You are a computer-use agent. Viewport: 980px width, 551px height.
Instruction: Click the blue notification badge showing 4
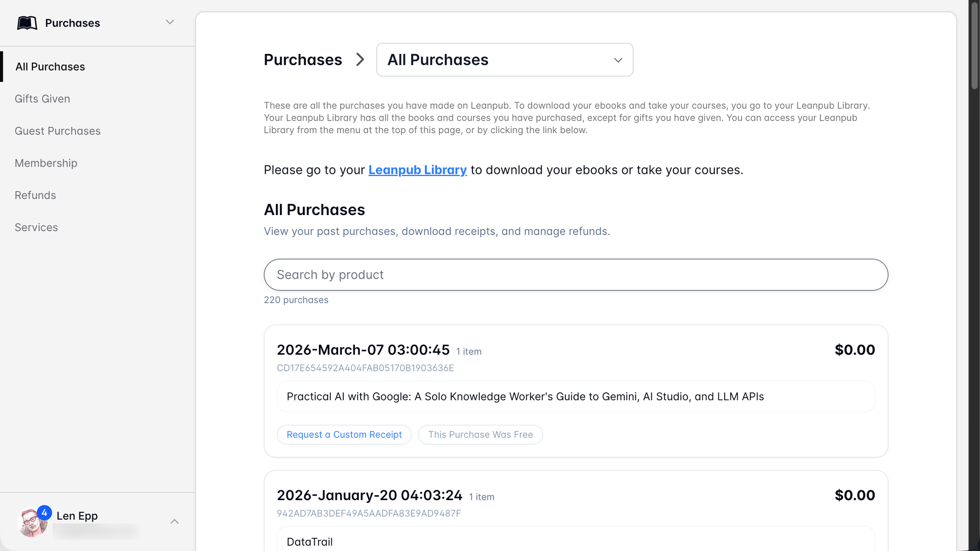[x=44, y=512]
